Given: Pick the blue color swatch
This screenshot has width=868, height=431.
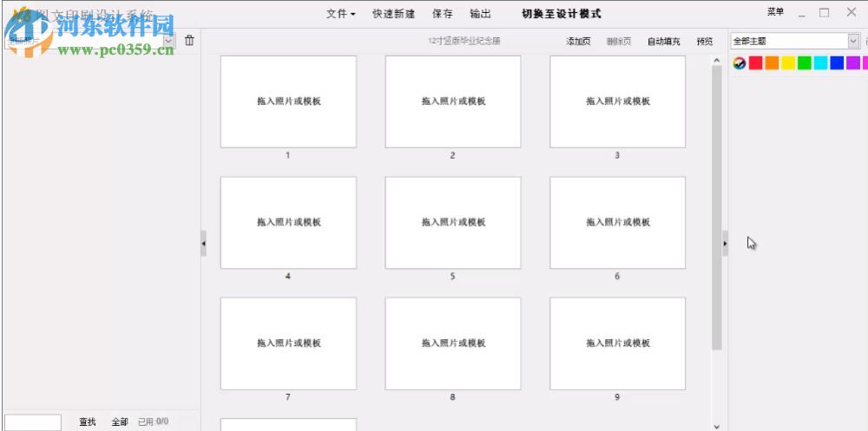Looking at the screenshot, I should (x=837, y=63).
